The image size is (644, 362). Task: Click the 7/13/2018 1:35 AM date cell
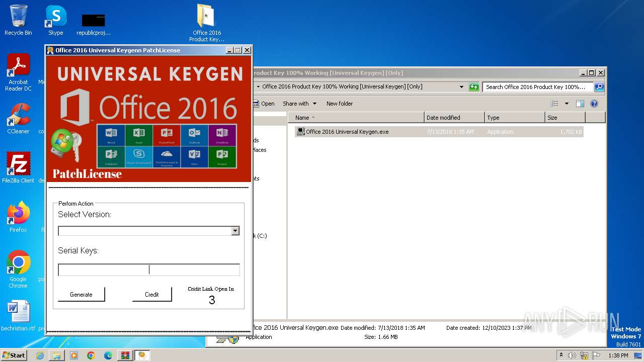[450, 132]
